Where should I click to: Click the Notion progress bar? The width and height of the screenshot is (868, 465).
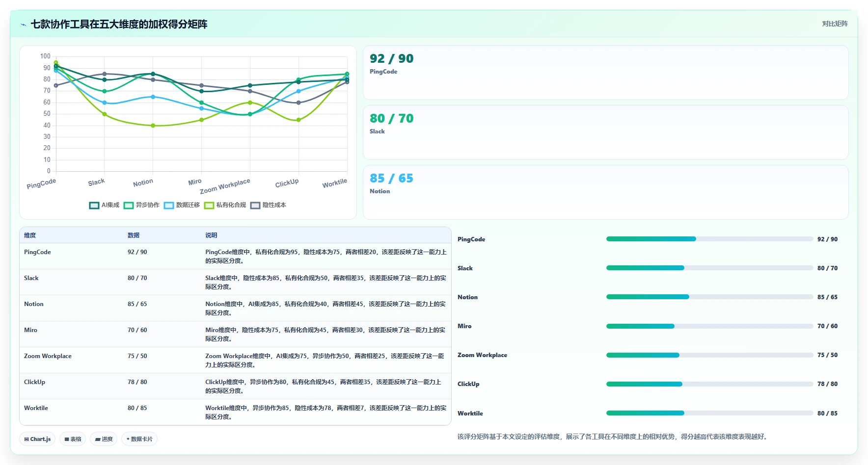(x=710, y=297)
